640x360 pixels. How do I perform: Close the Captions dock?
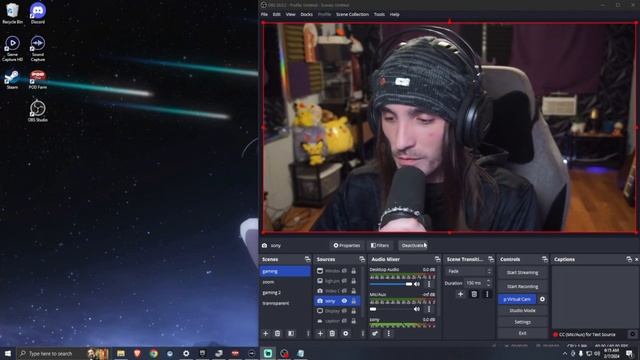pyautogui.click(x=636, y=259)
